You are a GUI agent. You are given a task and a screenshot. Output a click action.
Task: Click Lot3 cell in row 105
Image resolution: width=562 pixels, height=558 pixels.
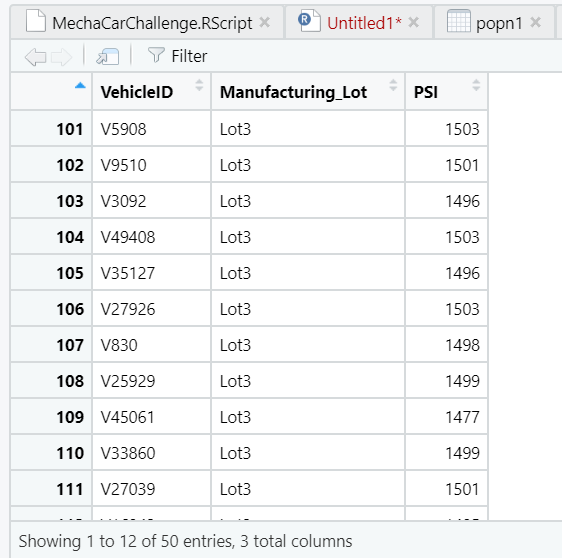[x=308, y=273]
